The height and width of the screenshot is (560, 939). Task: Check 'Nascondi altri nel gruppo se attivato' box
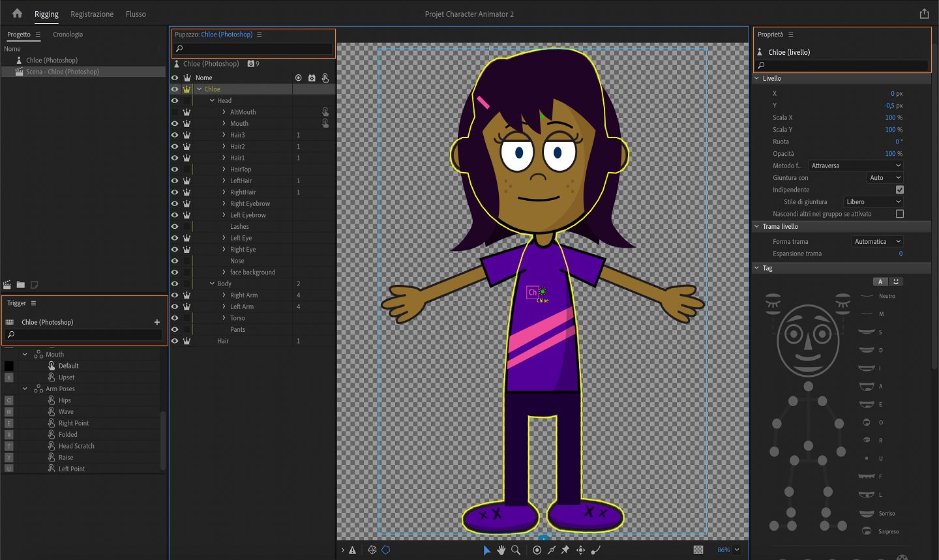pyautogui.click(x=900, y=214)
